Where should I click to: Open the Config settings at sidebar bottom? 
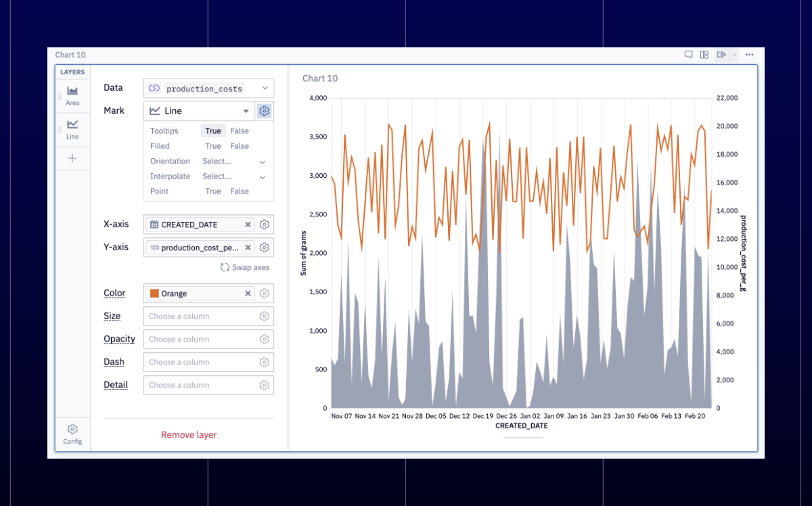72,434
